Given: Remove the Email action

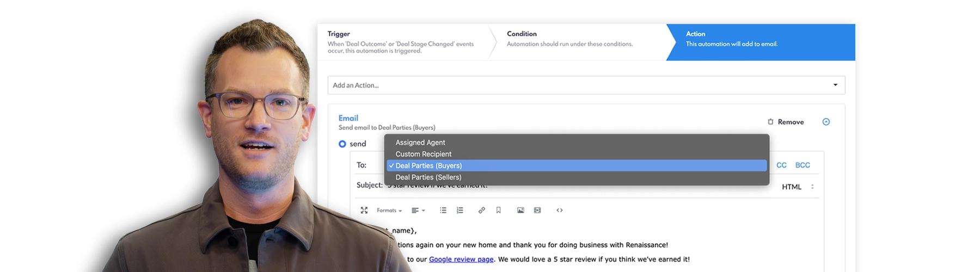Looking at the screenshot, I should pyautogui.click(x=786, y=122).
